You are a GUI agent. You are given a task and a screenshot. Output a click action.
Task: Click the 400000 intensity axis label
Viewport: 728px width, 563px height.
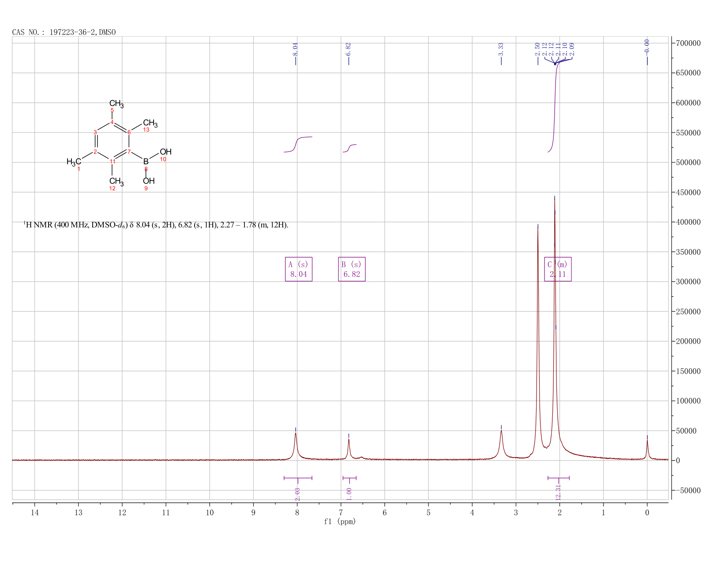[x=688, y=222]
